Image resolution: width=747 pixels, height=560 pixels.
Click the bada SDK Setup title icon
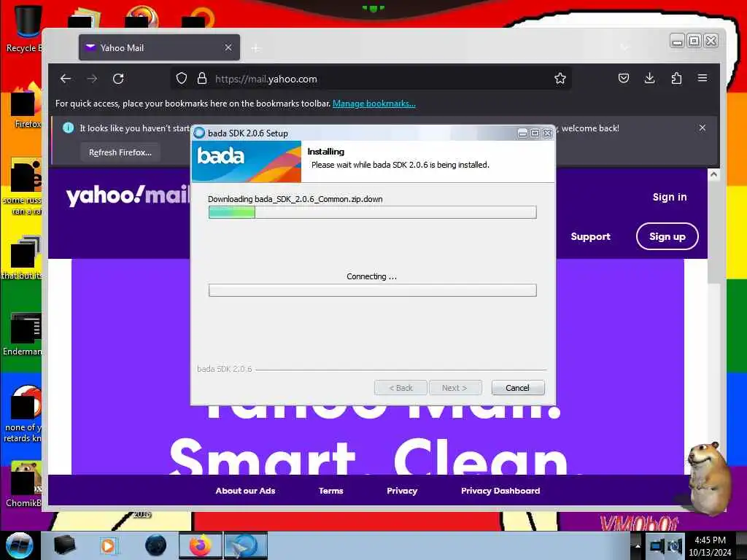coord(199,133)
